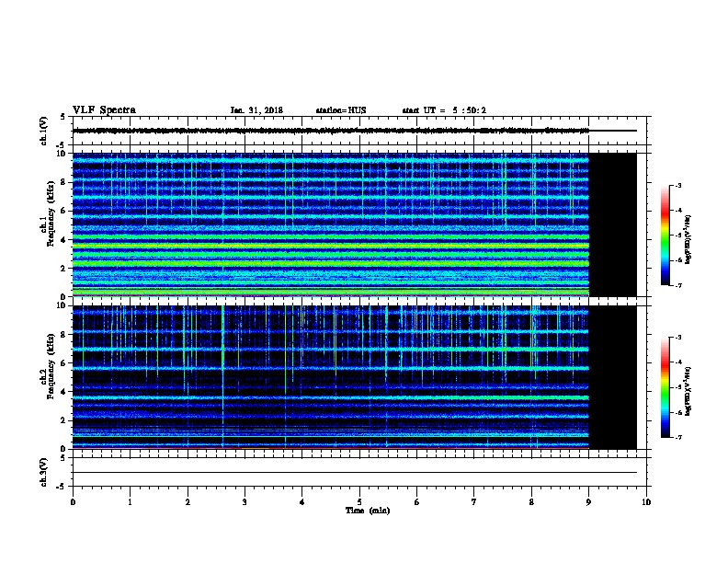
Task: Click the "ch.3(V)" waveform axis label
Action: point(44,472)
